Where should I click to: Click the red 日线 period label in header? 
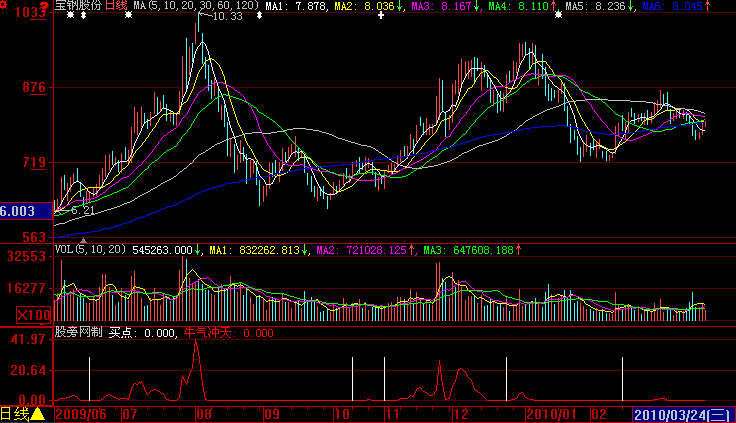pyautogui.click(x=116, y=6)
